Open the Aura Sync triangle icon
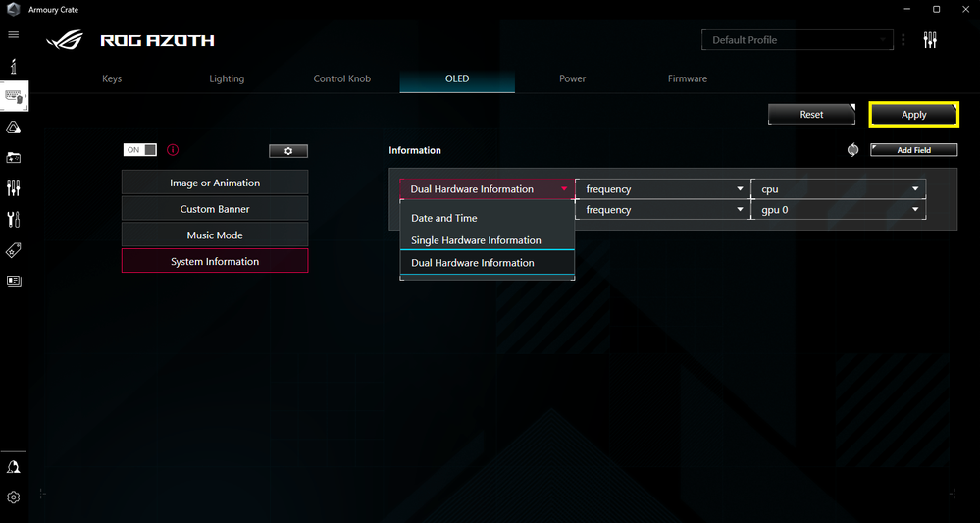Image resolution: width=980 pixels, height=523 pixels. point(13,128)
